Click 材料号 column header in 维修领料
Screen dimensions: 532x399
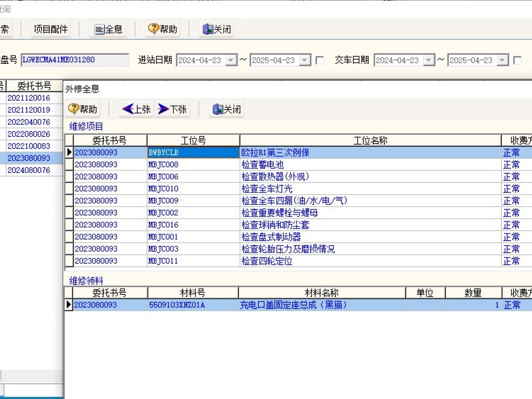coord(193,293)
